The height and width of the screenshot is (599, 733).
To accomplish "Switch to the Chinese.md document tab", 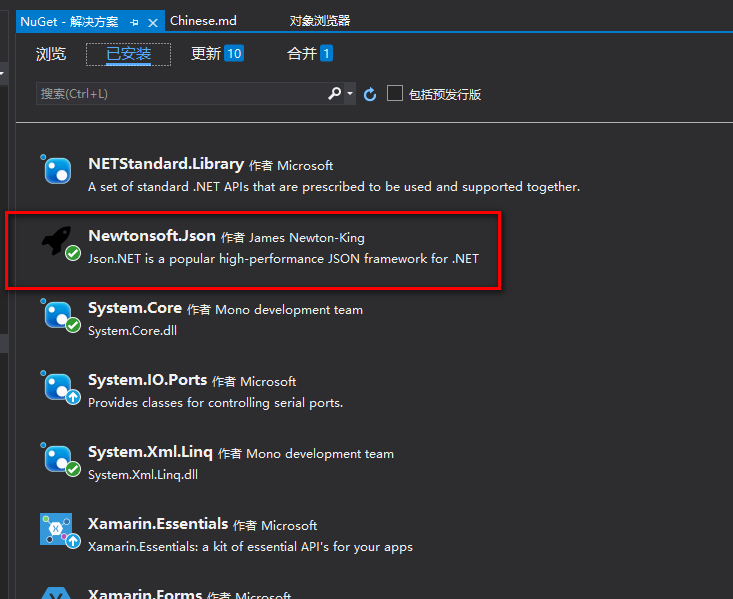I will point(205,20).
